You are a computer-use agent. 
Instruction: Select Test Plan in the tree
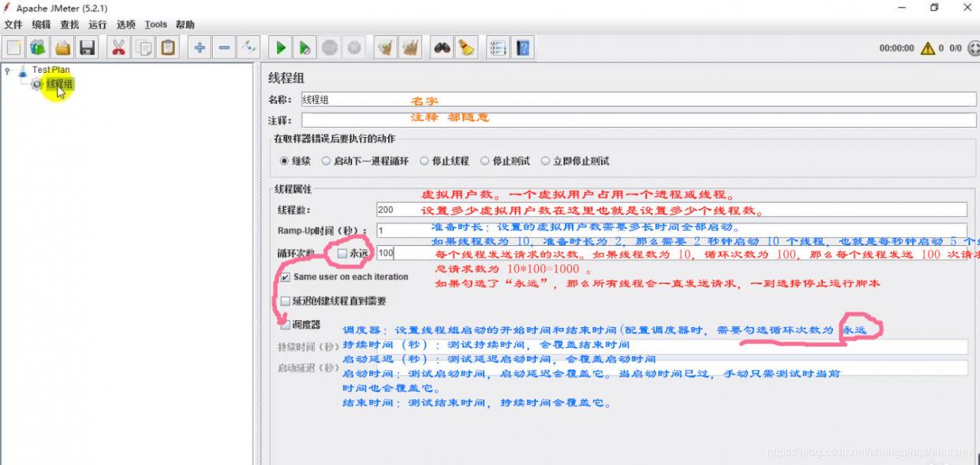[x=51, y=70]
